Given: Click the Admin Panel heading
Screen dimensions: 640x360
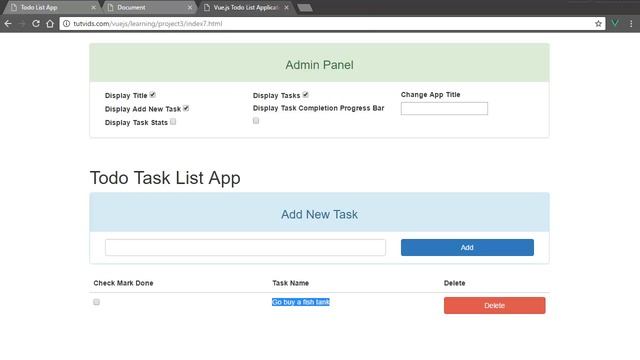Looking at the screenshot, I should pos(319,65).
